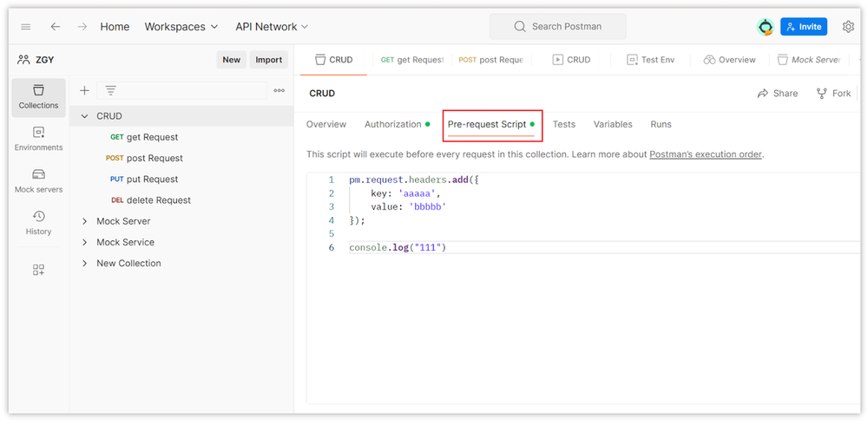Click the settings gear icon

click(848, 27)
